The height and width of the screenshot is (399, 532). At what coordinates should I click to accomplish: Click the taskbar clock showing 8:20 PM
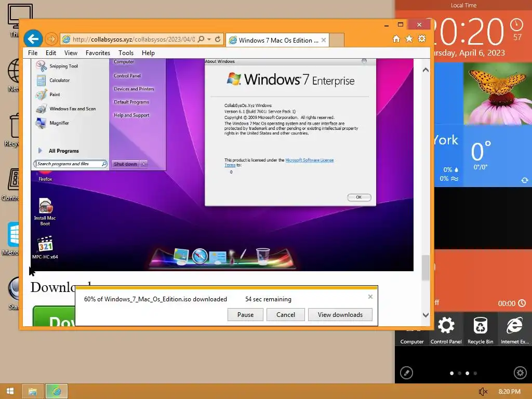[509, 392]
